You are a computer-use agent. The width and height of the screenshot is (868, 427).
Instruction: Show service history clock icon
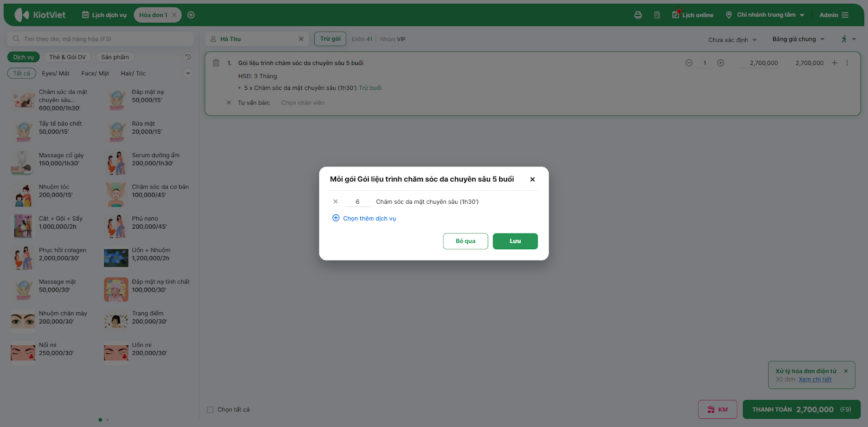188,57
